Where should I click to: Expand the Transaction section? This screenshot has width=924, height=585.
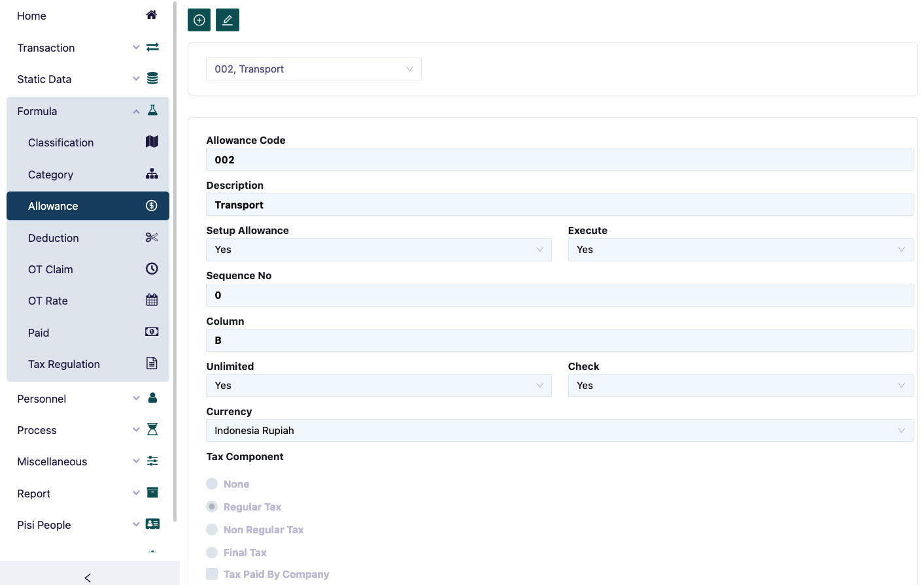pos(46,47)
